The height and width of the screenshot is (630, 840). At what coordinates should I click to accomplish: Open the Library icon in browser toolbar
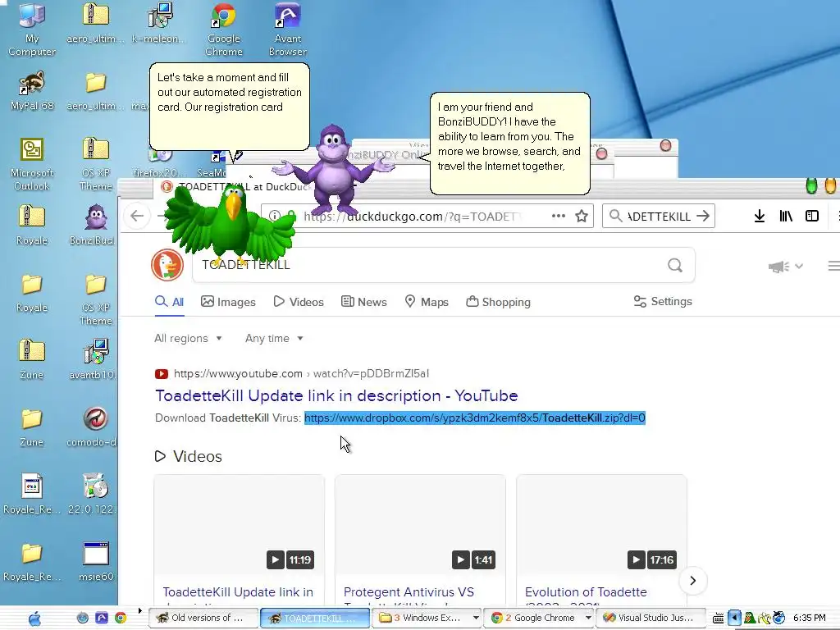click(785, 216)
